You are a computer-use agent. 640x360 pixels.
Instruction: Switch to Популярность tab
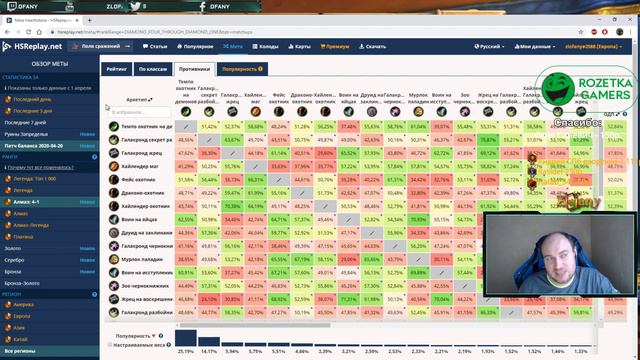point(242,69)
